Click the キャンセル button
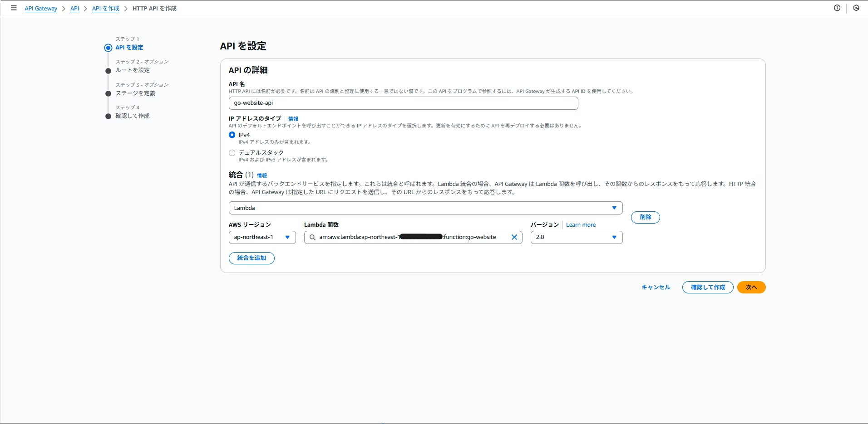The width and height of the screenshot is (868, 424). pyautogui.click(x=656, y=288)
